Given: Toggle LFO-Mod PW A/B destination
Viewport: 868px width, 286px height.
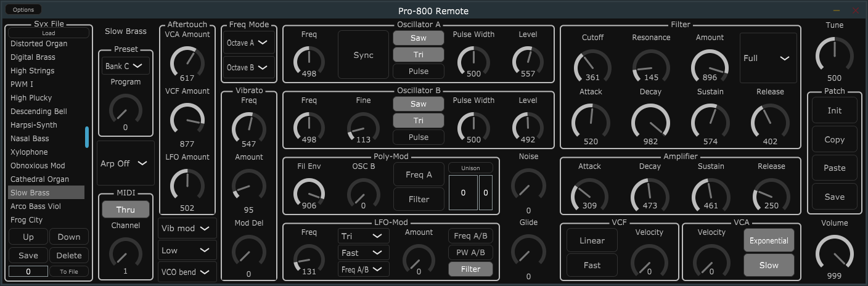Looking at the screenshot, I should (x=471, y=252).
